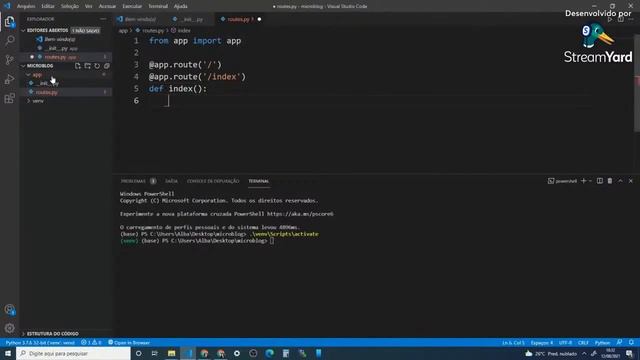Switch to the Problemas panel tab

coord(133,181)
